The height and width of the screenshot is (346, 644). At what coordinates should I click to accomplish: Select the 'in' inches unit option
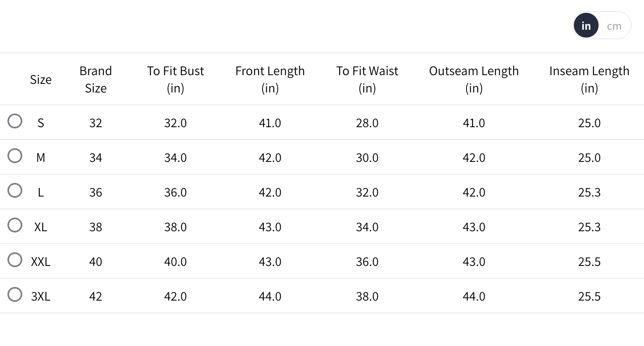(586, 26)
